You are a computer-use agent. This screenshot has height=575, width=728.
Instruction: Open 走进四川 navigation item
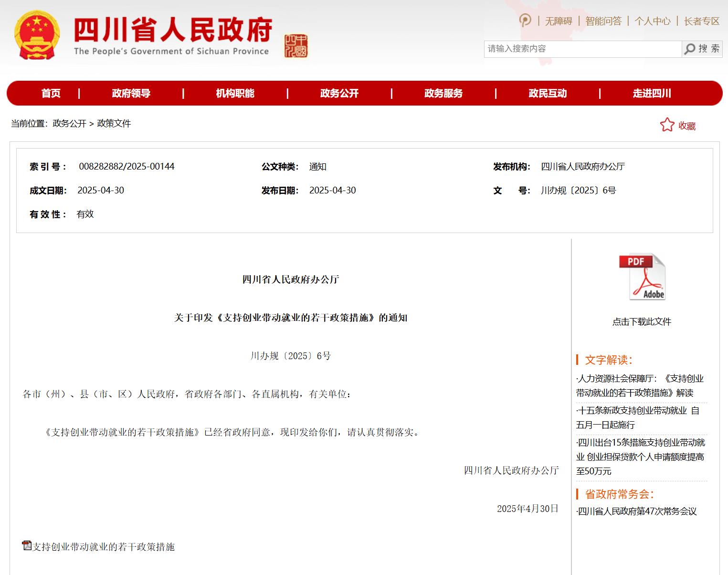[x=652, y=93]
